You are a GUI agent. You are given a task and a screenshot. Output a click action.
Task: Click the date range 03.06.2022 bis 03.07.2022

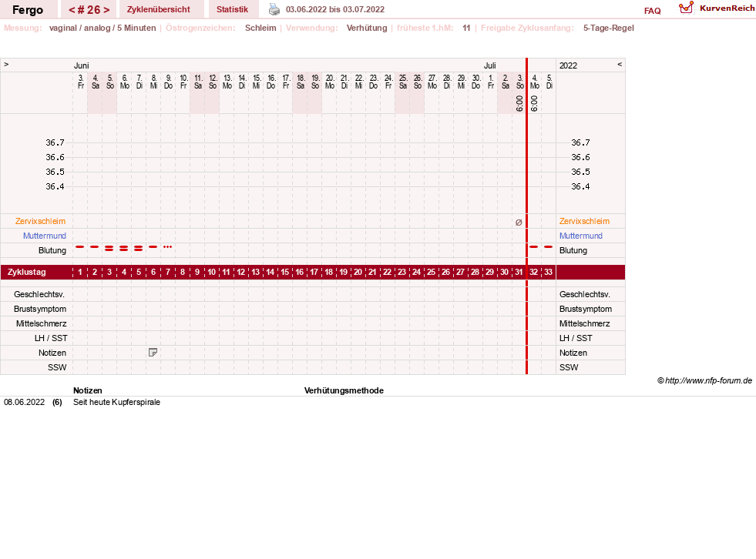335,9
